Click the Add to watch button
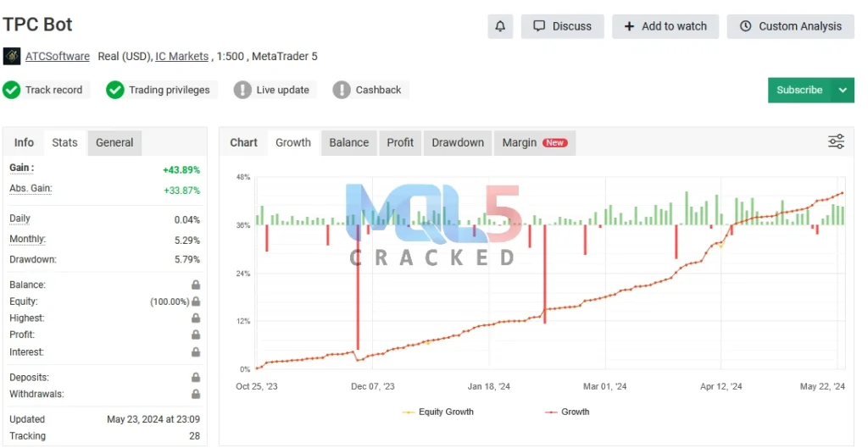 coord(665,26)
